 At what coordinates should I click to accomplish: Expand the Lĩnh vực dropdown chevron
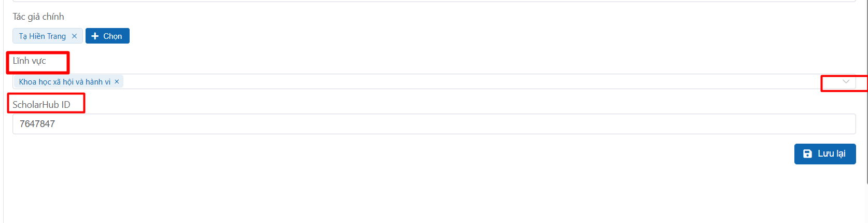[846, 82]
